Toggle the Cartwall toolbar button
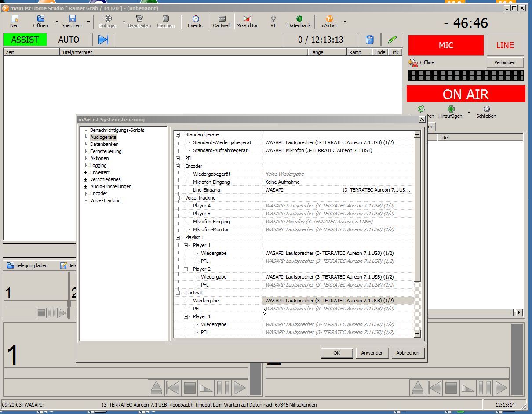532x414 pixels. coord(222,21)
